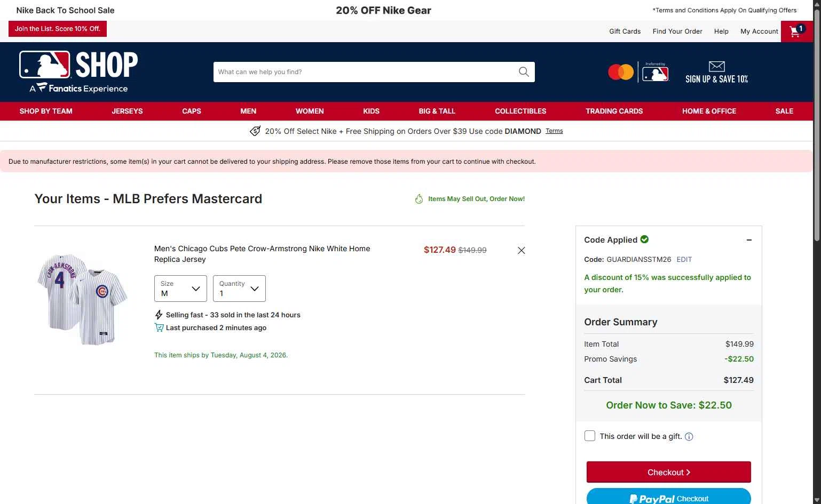Check the This order will be a gift box

point(590,436)
